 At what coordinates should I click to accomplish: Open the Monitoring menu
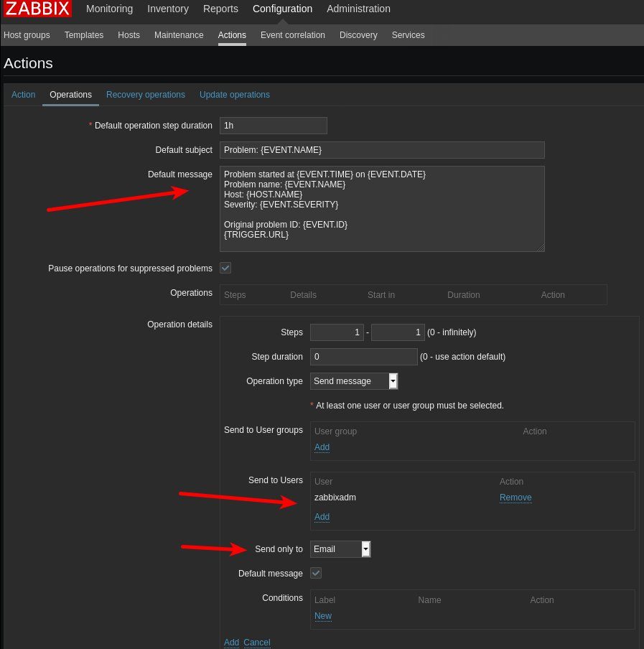(x=109, y=9)
